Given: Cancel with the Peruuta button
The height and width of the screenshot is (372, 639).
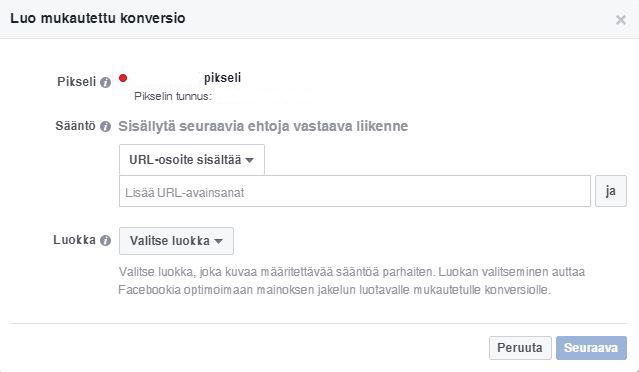Looking at the screenshot, I should pos(520,348).
